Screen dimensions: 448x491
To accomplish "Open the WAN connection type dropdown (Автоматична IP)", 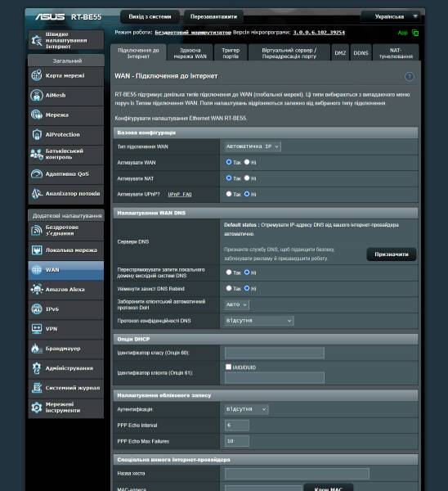I will pos(253,146).
